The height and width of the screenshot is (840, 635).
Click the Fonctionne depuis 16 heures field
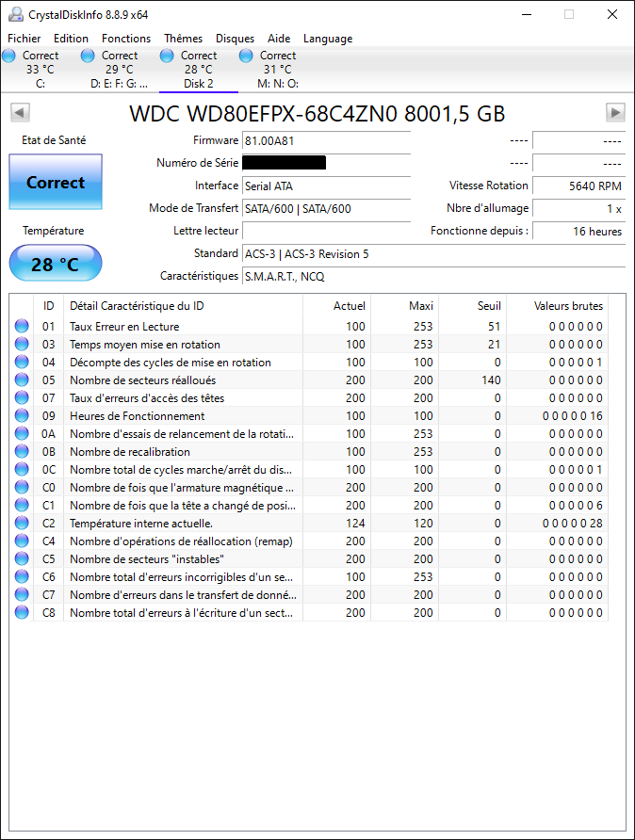578,231
